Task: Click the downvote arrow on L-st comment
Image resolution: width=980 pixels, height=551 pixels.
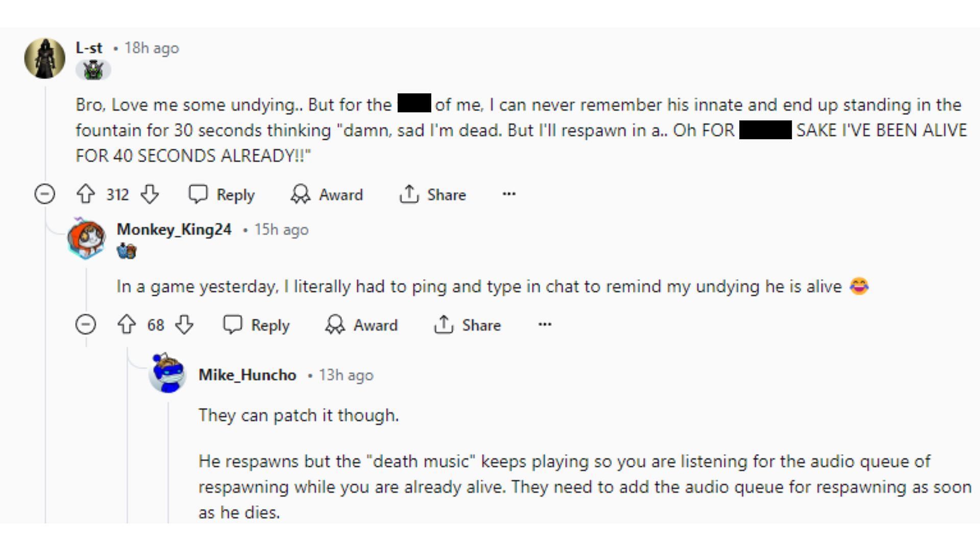Action: 150,194
